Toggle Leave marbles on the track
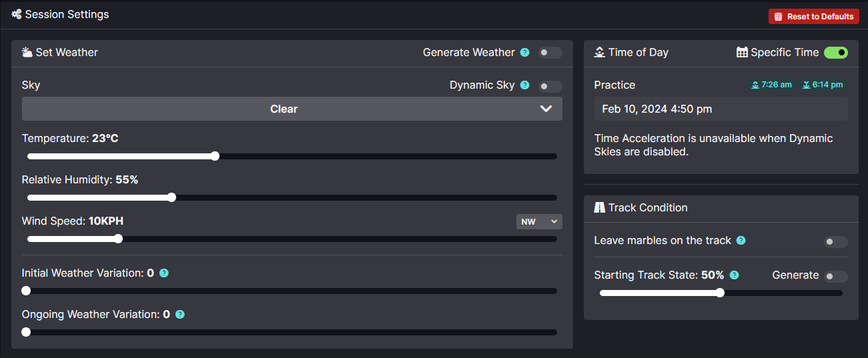 point(836,241)
